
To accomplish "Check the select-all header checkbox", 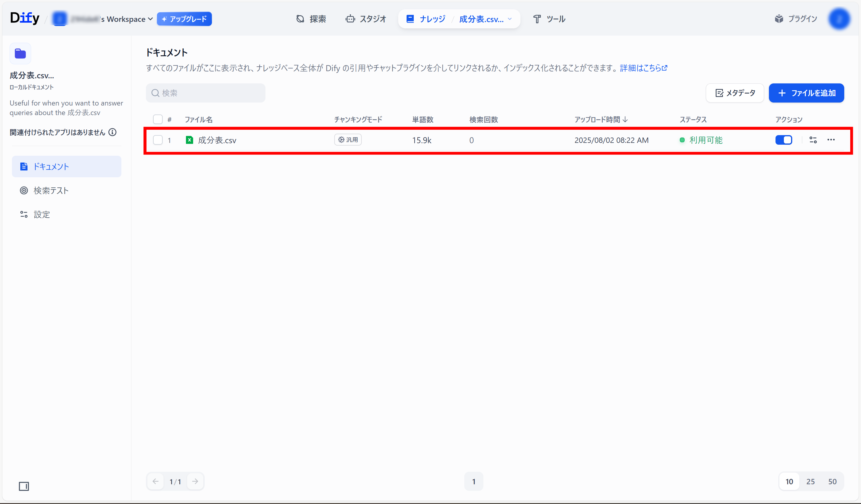I will (158, 119).
